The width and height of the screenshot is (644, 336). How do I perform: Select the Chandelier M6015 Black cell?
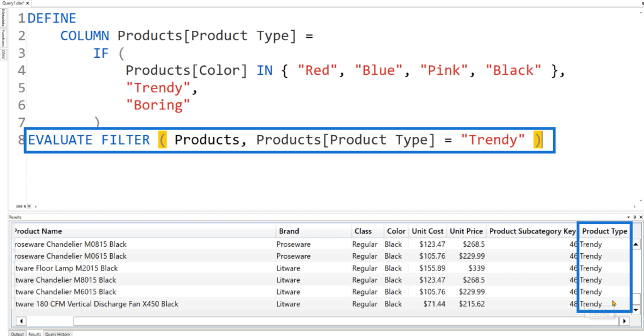[144, 291]
